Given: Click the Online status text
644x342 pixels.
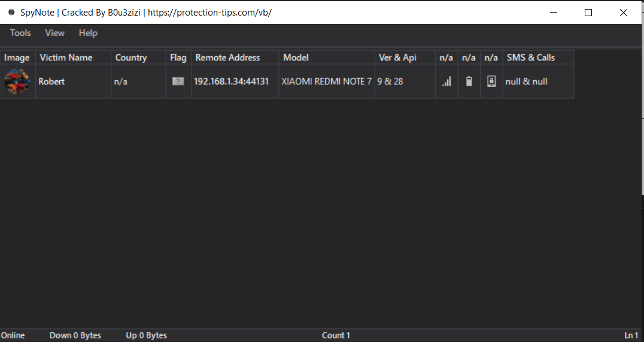Looking at the screenshot, I should (13, 335).
